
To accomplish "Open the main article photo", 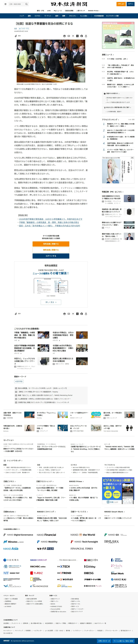I will (51, 61).
